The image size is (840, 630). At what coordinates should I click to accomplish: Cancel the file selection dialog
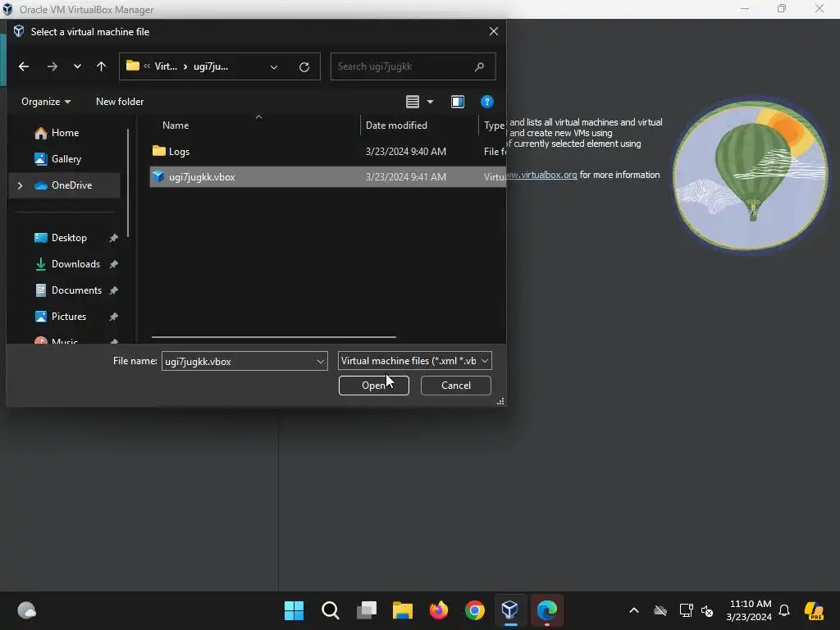[456, 386]
